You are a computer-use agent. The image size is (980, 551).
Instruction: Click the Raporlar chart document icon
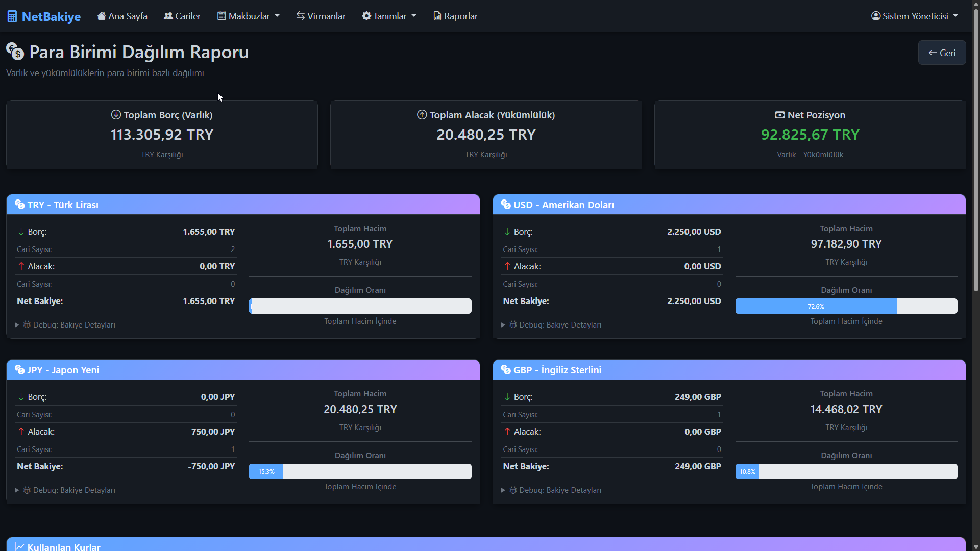point(437,16)
